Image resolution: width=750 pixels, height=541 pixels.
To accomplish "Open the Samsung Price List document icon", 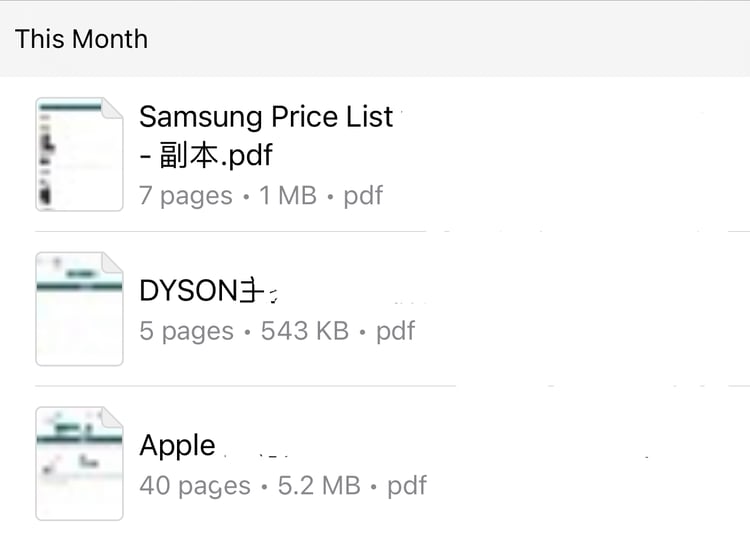I will click(x=80, y=154).
